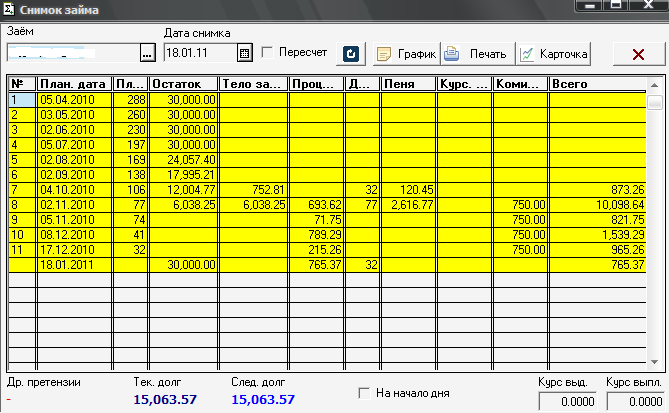The height and width of the screenshot is (413, 669).
Task: Click the Печать print button
Action: (477, 53)
